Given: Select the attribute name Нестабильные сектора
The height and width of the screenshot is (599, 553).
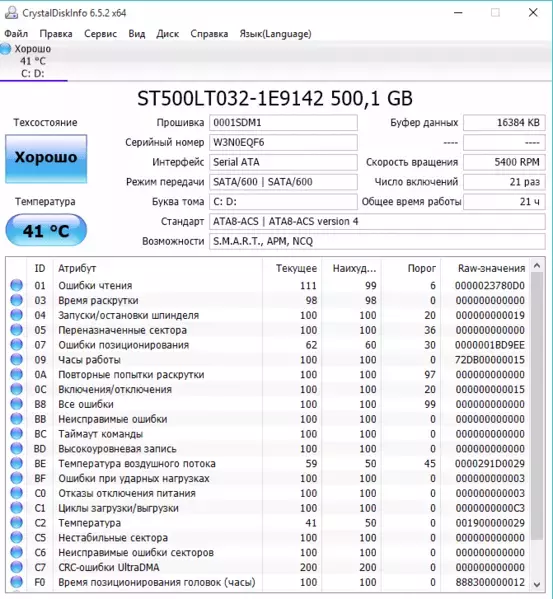Looking at the screenshot, I should click(x=113, y=537).
